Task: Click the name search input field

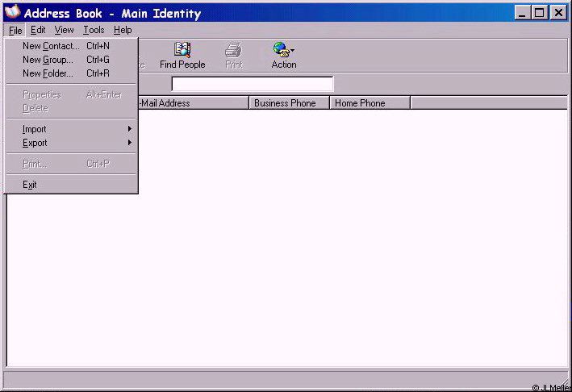Action: pos(253,84)
